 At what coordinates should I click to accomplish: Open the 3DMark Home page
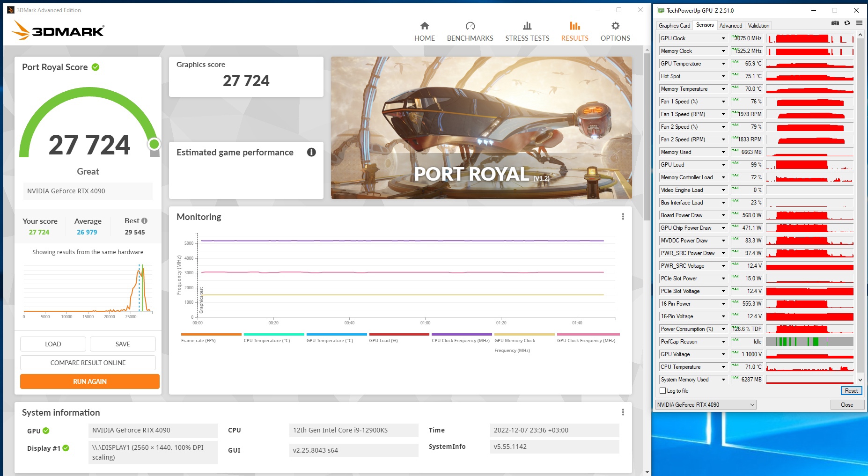click(x=424, y=31)
